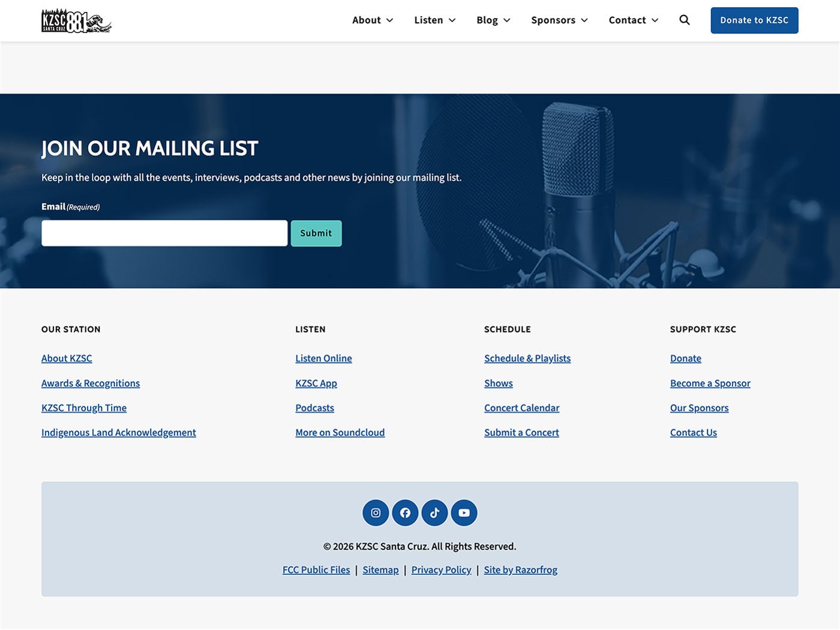
Task: Expand the Blog menu chevron
Action: pyautogui.click(x=506, y=20)
